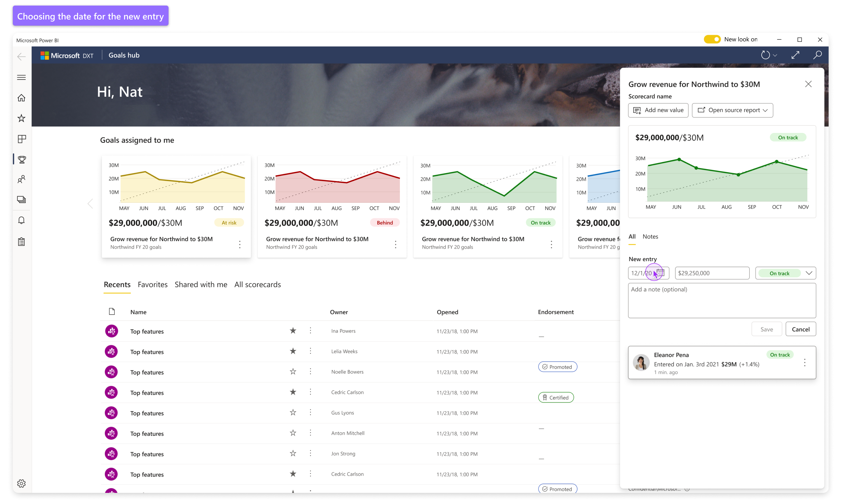
Task: Open the clipboard icon in the sidebar
Action: point(21,241)
